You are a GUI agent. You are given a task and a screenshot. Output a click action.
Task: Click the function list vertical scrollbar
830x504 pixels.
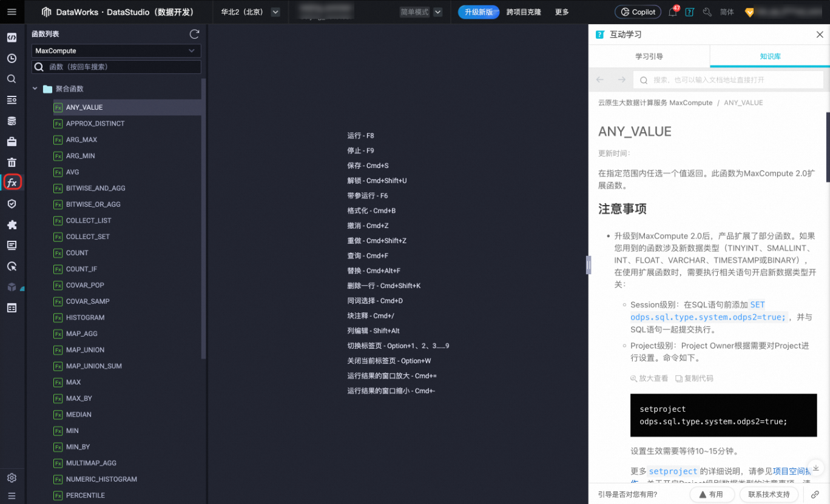(x=203, y=218)
